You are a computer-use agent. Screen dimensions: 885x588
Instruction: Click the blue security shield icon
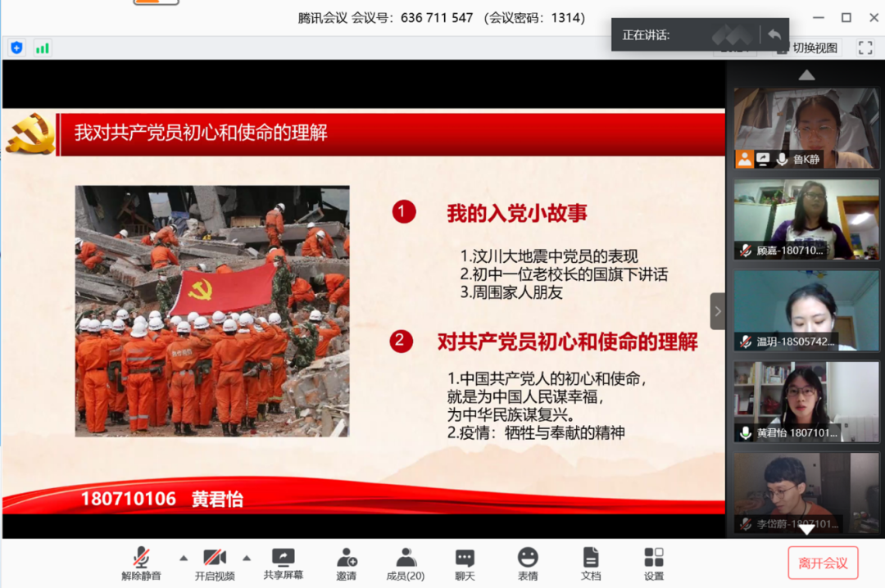(16, 48)
